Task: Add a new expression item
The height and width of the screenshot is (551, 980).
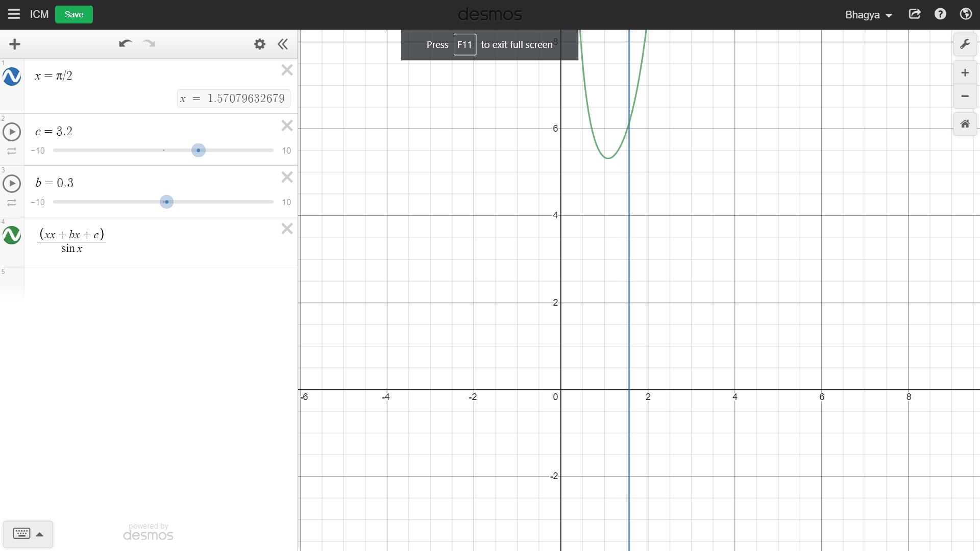Action: [x=15, y=44]
